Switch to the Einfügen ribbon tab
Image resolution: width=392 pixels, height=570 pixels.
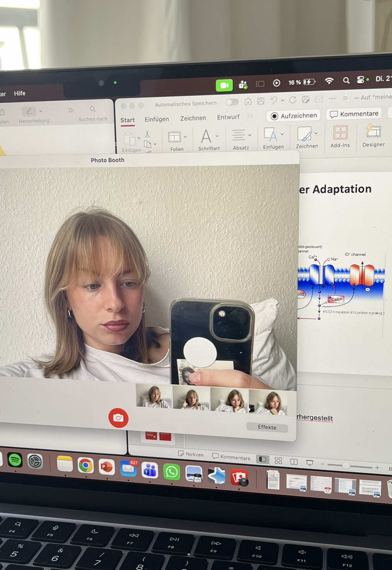157,119
